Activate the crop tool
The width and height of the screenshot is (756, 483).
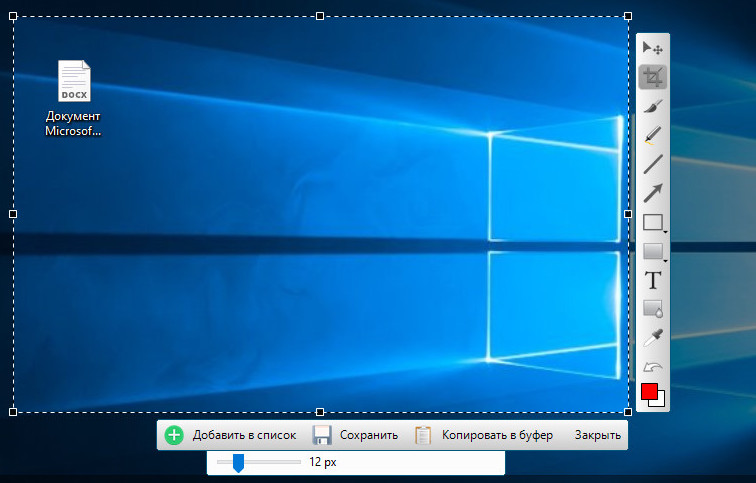pyautogui.click(x=653, y=77)
